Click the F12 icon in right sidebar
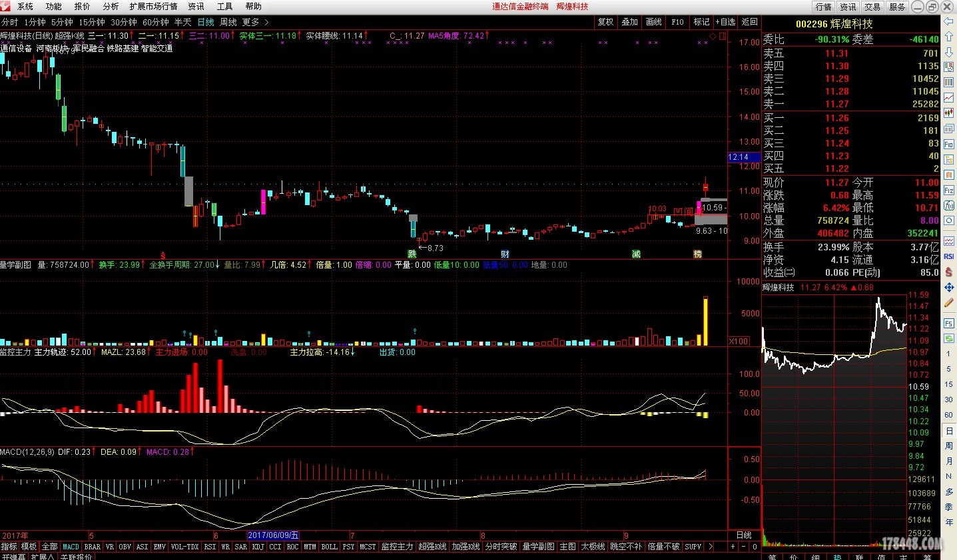This screenshot has width=957, height=560. click(949, 190)
